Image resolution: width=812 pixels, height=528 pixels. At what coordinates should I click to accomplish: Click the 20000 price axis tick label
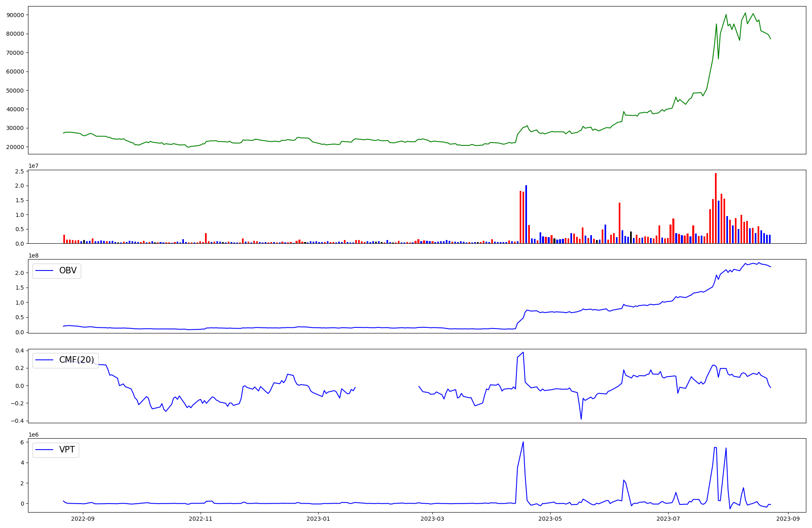point(15,147)
